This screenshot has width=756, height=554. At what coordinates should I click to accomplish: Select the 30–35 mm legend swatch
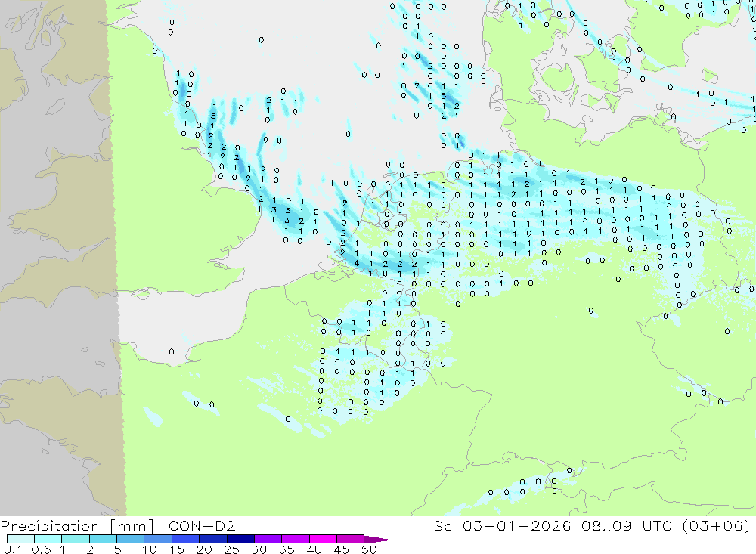click(x=268, y=539)
